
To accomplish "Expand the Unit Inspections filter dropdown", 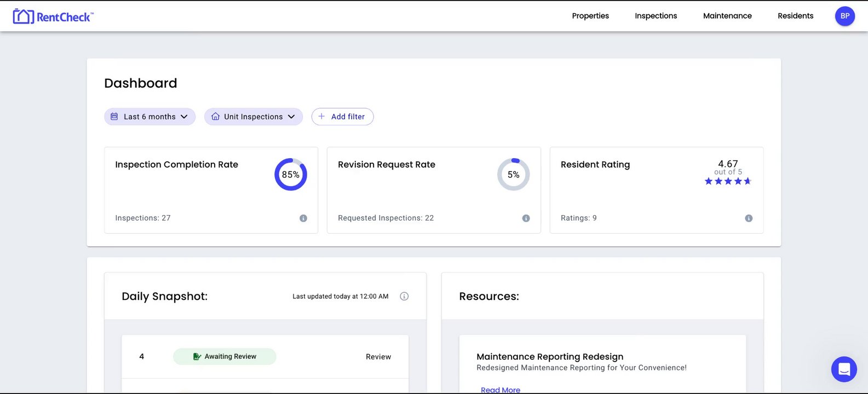I will tap(253, 117).
